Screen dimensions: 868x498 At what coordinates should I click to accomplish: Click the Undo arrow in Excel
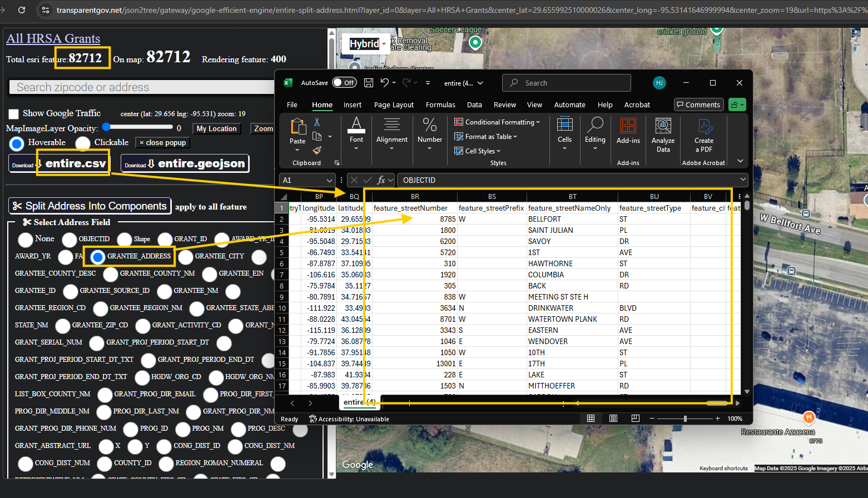click(385, 83)
